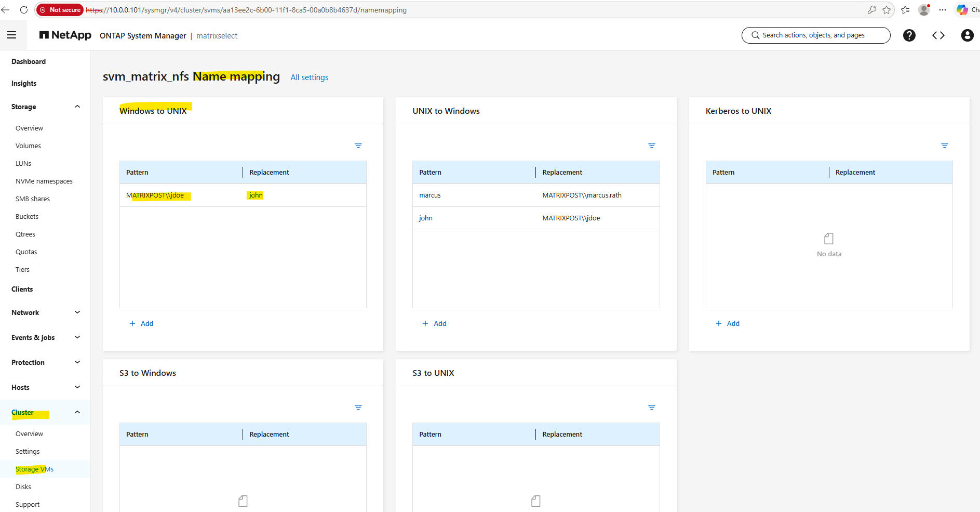
Task: Click the browser address bar URL
Action: point(246,10)
